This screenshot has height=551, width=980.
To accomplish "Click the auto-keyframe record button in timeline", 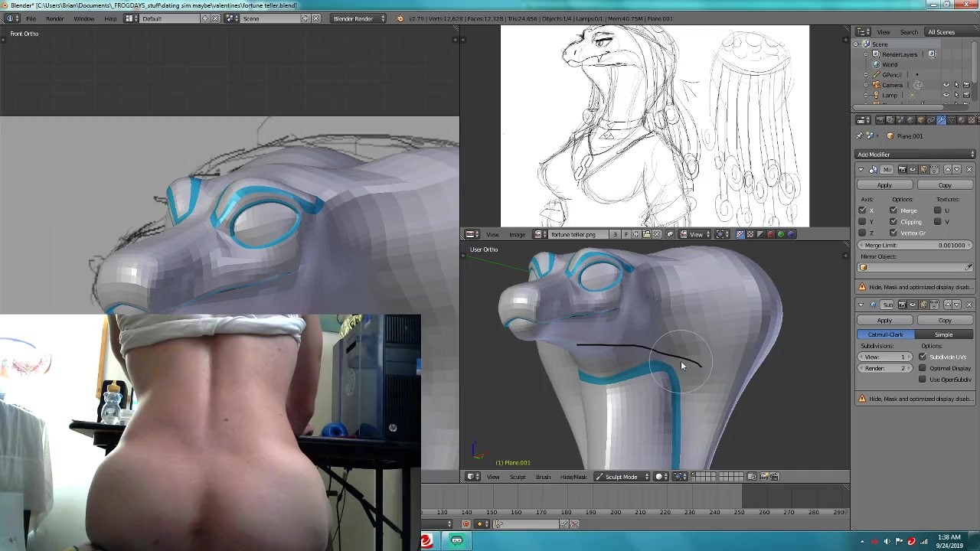I will coord(465,524).
